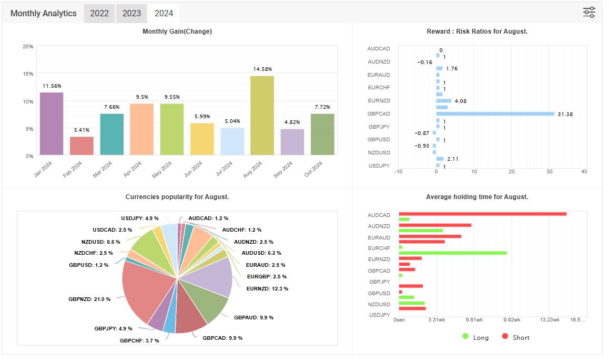Select the Feb 2024 bar showing 3.41%
Image resolution: width=609 pixels, height=364 pixels.
(x=82, y=146)
